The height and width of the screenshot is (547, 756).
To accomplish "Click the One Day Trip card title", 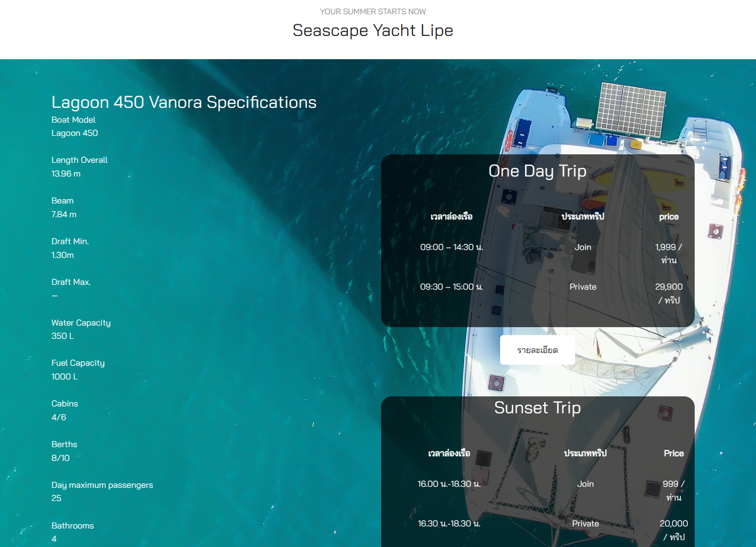I will pos(537,171).
